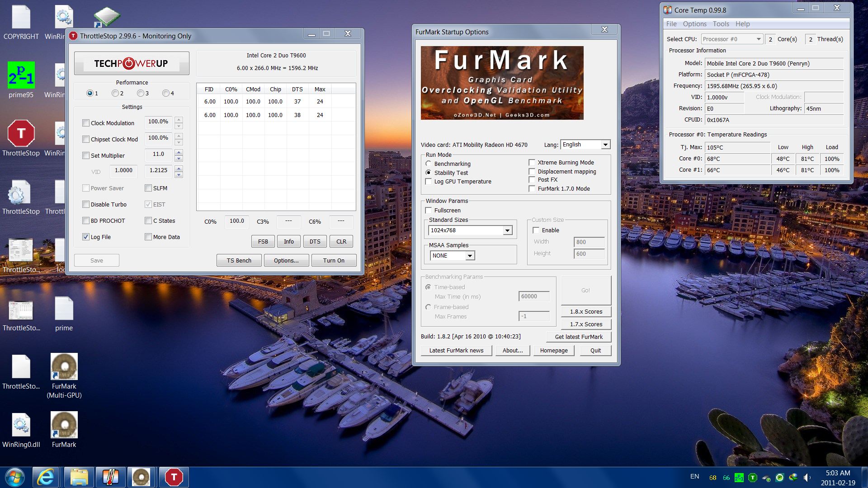The image size is (868, 488).
Task: Open the Core Temp Tools menu
Action: point(721,24)
